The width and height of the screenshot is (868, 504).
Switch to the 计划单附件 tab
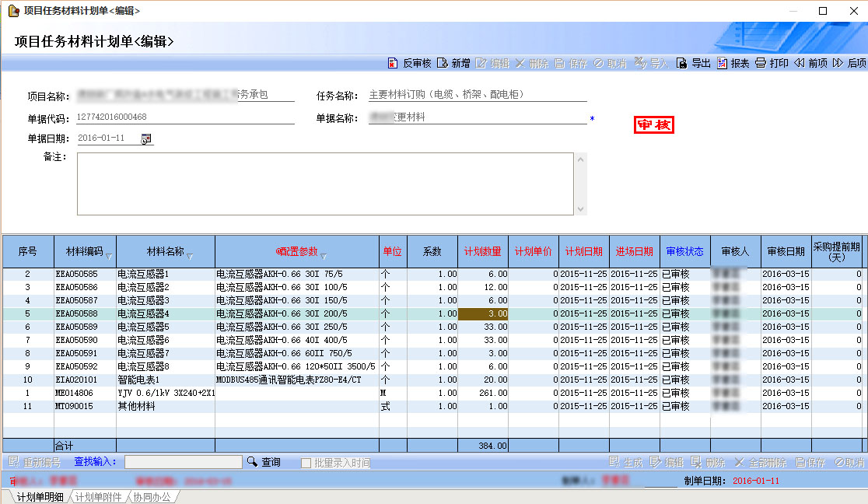tap(98, 497)
